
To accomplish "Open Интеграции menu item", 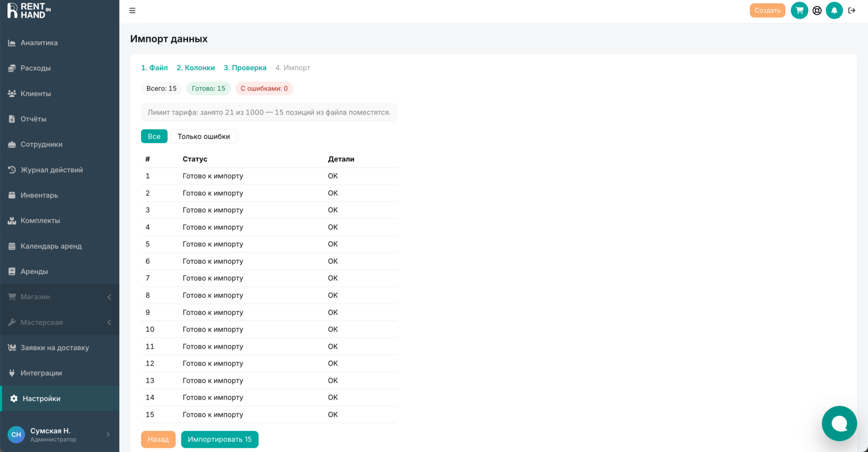I will click(x=59, y=373).
